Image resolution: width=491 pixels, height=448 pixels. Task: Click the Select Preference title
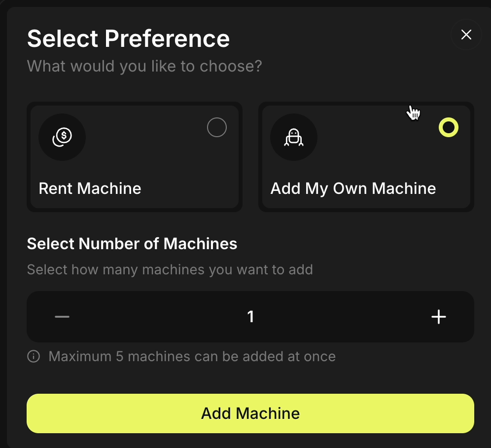coord(128,38)
